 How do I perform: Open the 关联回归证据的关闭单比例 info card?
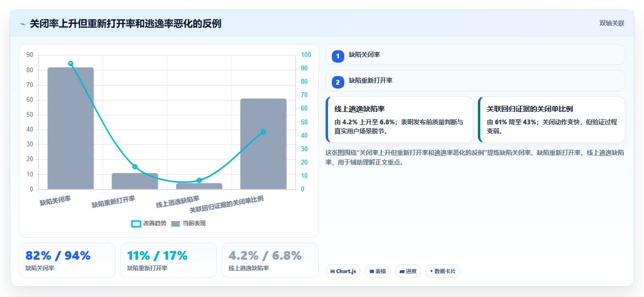pos(552,120)
